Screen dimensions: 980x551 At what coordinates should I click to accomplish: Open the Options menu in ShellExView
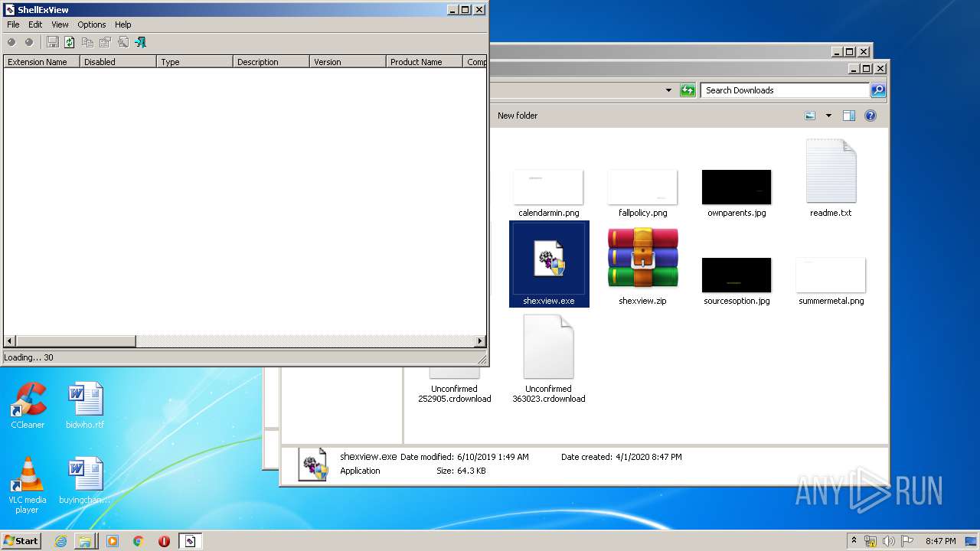(x=92, y=24)
